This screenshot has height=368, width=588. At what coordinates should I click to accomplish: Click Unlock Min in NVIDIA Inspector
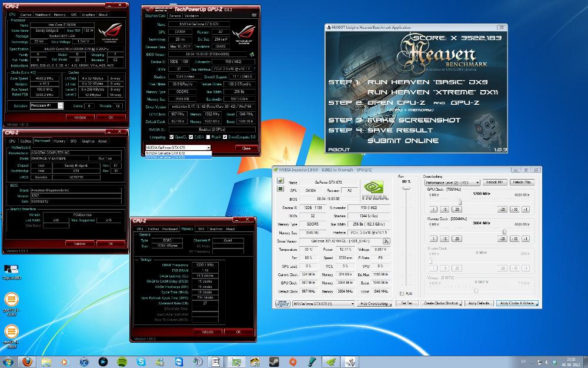click(495, 182)
